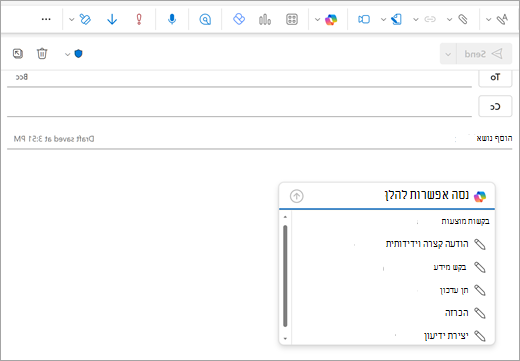Choose suggestion יצירת ידיעון
The width and height of the screenshot is (520, 361).
[x=446, y=336]
